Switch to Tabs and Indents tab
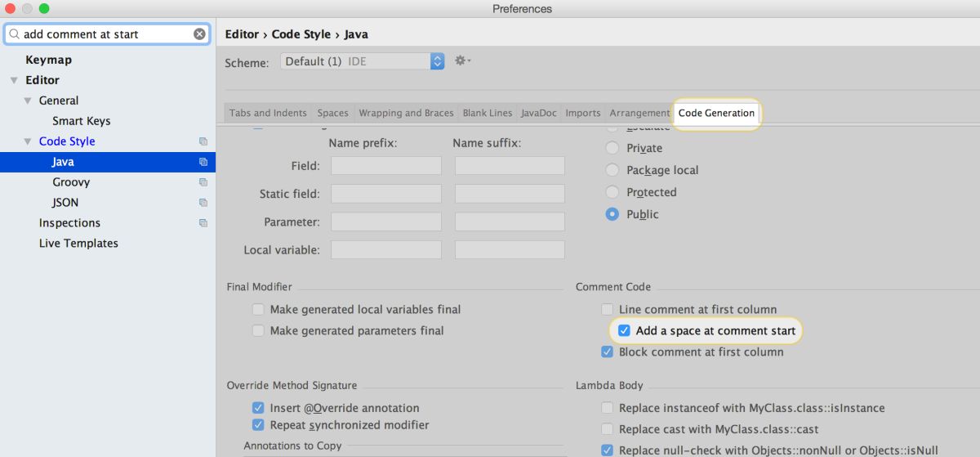The height and width of the screenshot is (457, 980). pos(268,113)
